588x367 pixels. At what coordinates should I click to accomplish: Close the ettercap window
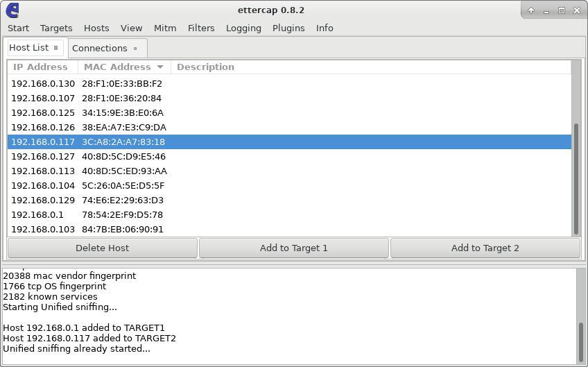(x=577, y=10)
